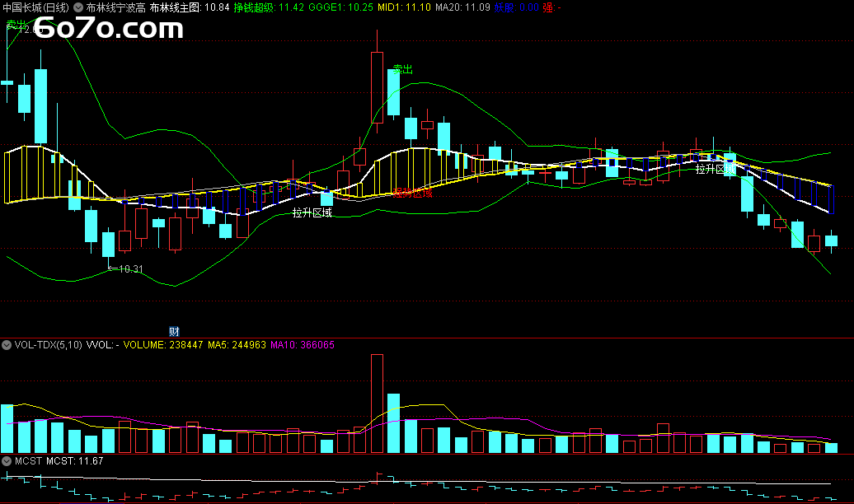Viewport: 854px width, 504px height.
Task: Click the MA10: 366065 volume value
Action: pos(303,345)
